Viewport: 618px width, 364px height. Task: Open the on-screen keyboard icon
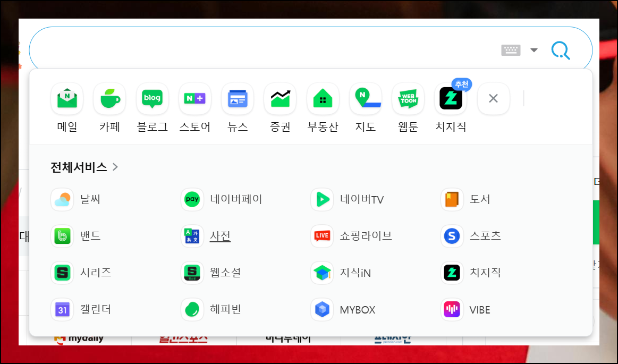pos(511,50)
